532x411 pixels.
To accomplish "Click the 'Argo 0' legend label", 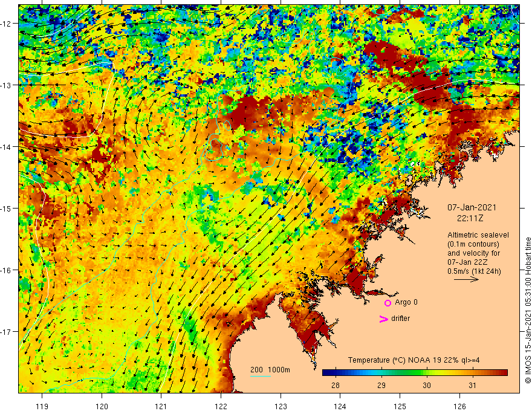I will pyautogui.click(x=406, y=302).
